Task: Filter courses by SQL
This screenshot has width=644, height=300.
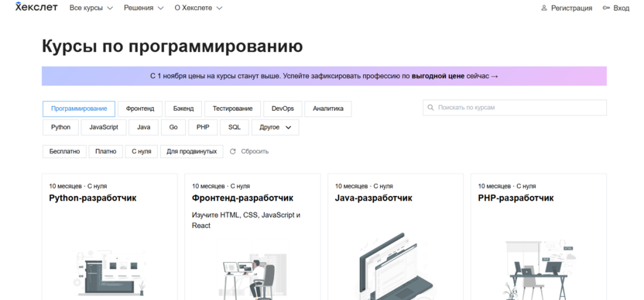Action: click(235, 128)
